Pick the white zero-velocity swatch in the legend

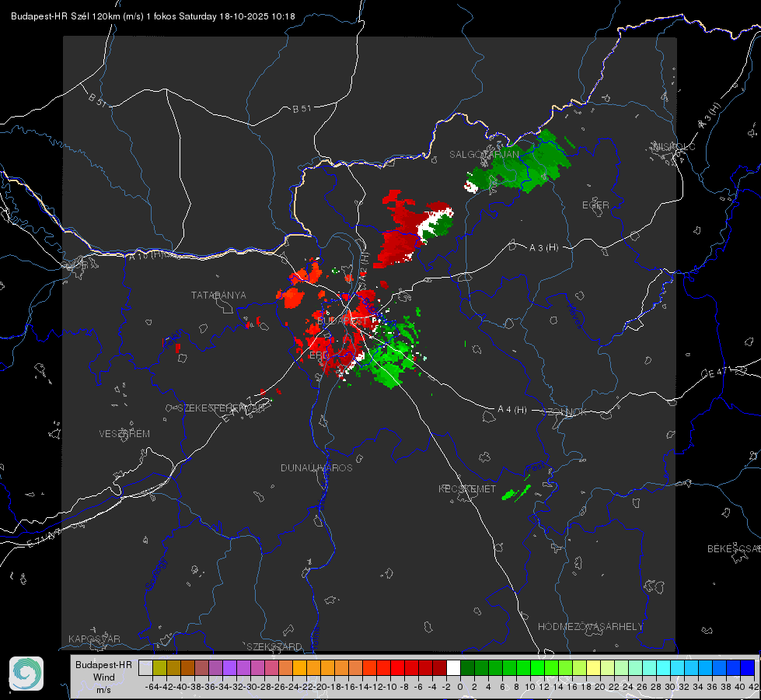[453, 667]
